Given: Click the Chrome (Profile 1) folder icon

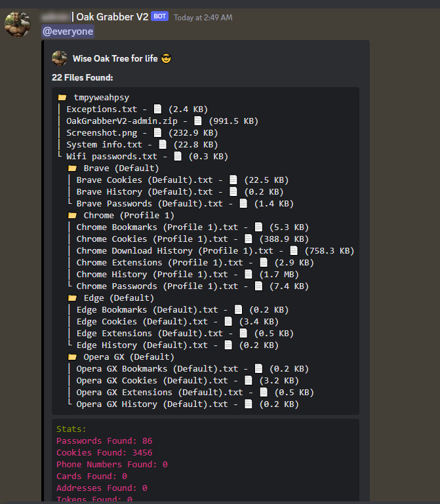Looking at the screenshot, I should pos(72,216).
